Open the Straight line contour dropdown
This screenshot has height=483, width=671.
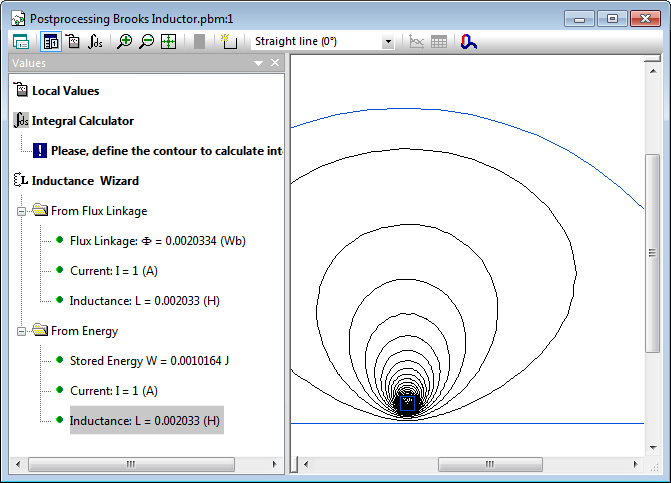tap(388, 41)
